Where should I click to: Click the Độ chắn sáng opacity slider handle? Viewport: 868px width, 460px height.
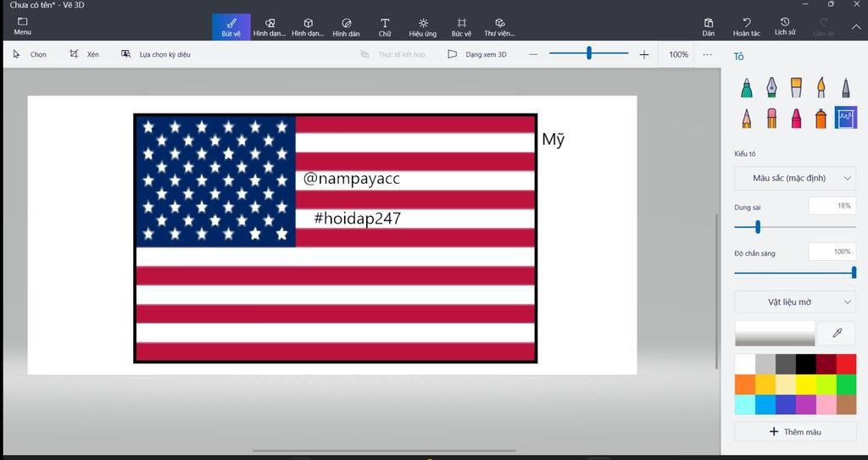854,272
